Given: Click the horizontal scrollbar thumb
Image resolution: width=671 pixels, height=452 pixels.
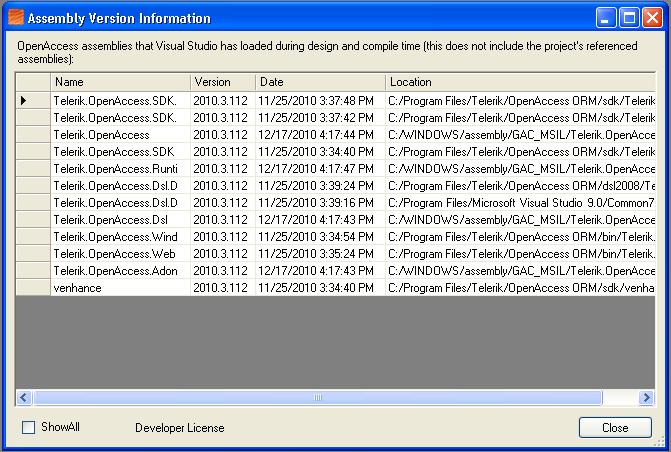Looking at the screenshot, I should click(x=318, y=398).
